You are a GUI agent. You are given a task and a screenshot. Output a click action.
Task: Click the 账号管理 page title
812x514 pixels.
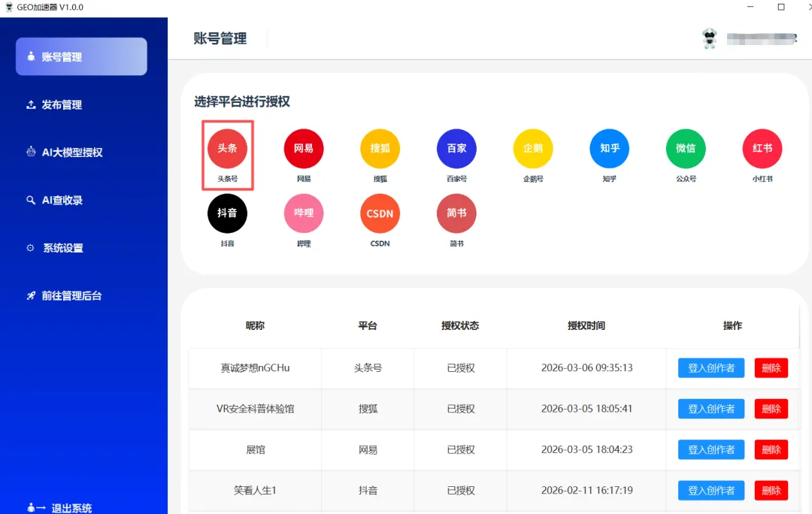220,39
